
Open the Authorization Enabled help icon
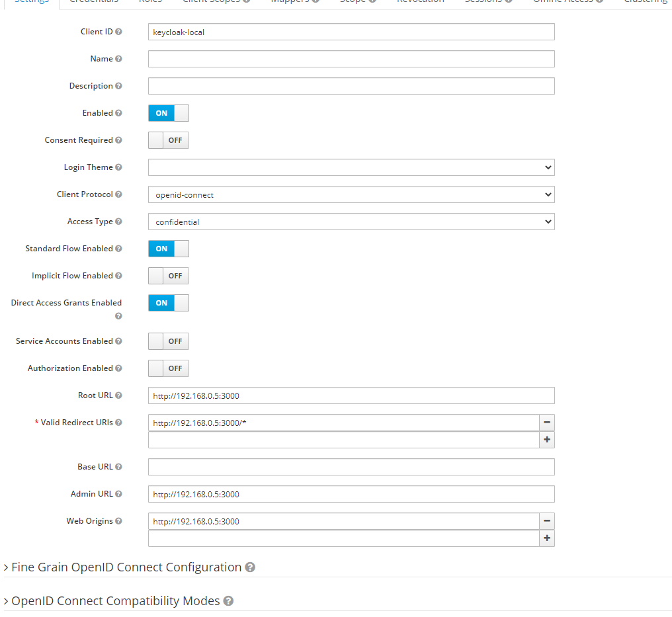(118, 368)
